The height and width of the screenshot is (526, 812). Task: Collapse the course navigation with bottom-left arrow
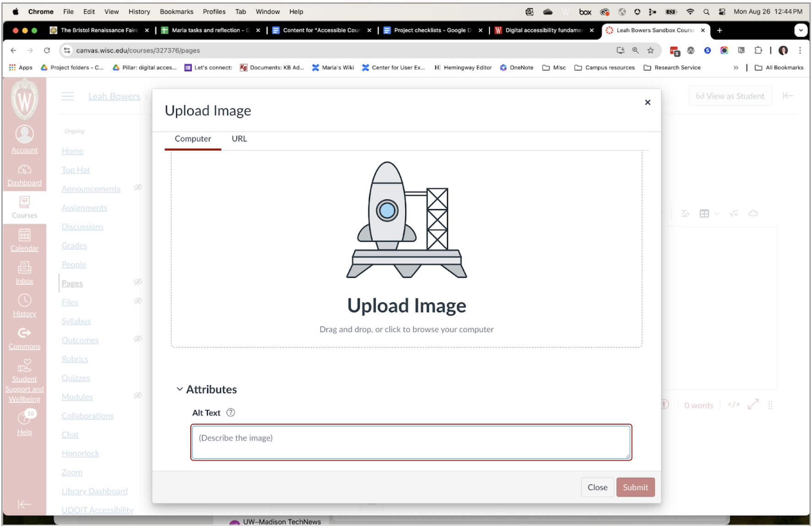[24, 504]
